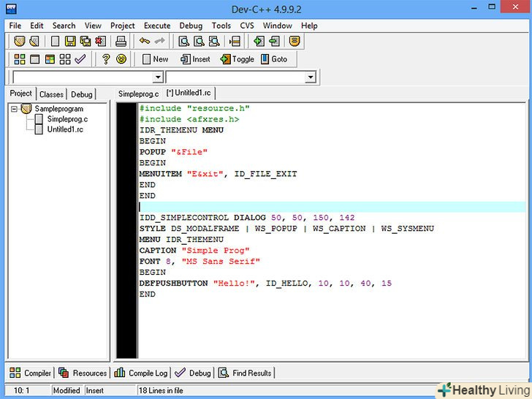The height and width of the screenshot is (399, 532).
Task: Click the highlighted blank line in editor
Action: point(292,207)
